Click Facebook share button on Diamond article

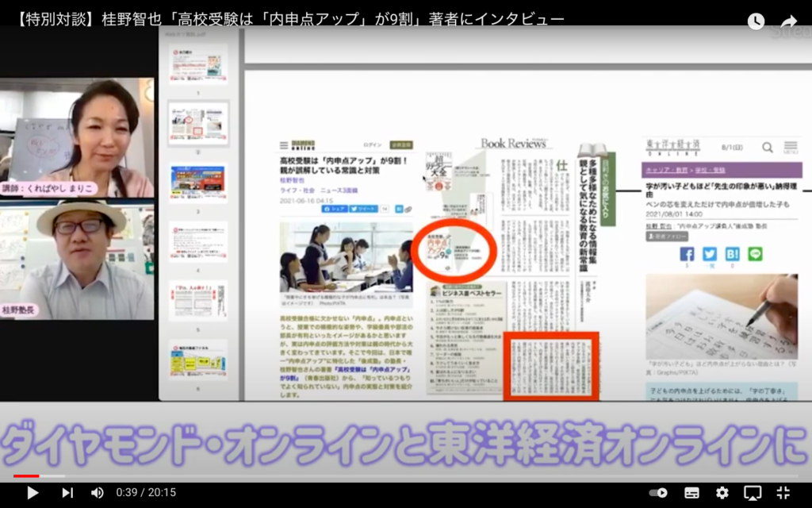(x=335, y=209)
